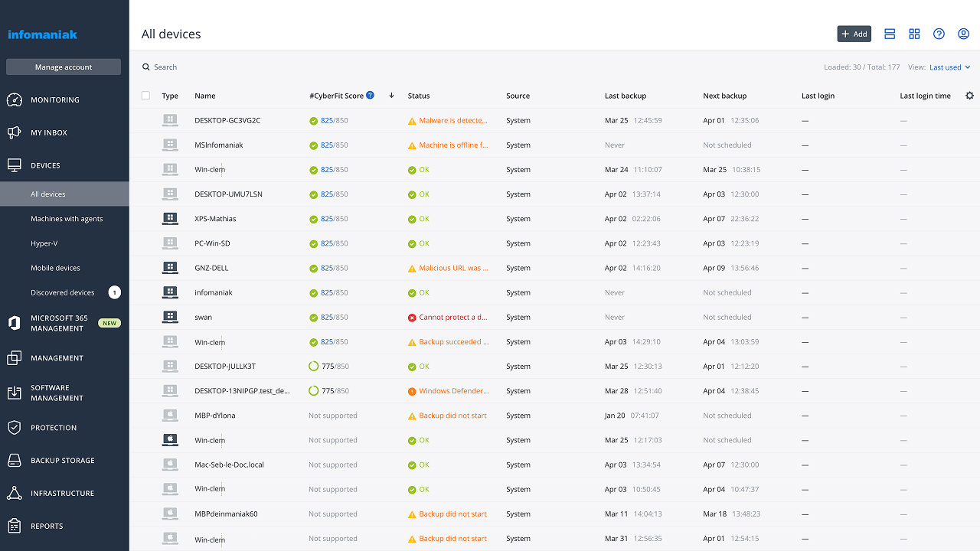Open the help question mark icon
The image size is (980, 551).
tap(939, 34)
